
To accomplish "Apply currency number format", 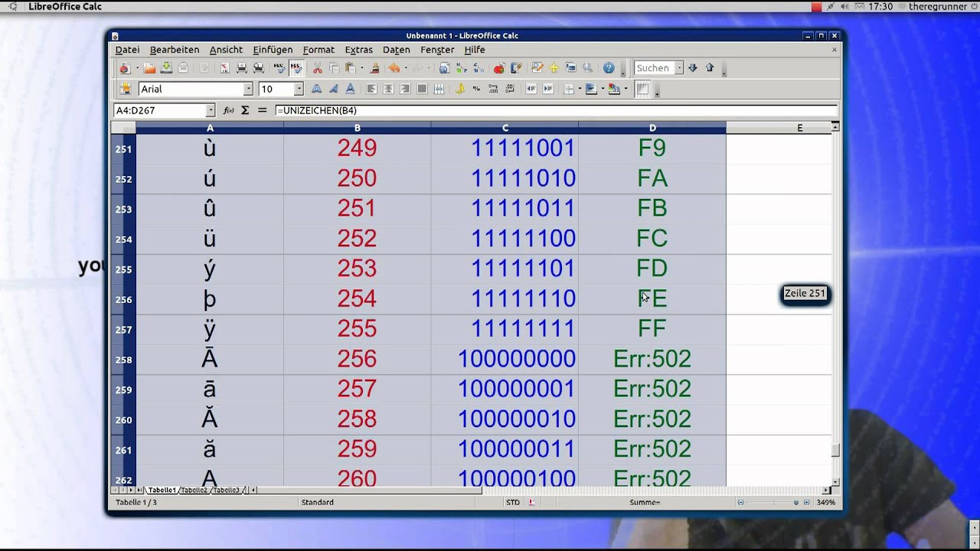I will click(x=460, y=89).
